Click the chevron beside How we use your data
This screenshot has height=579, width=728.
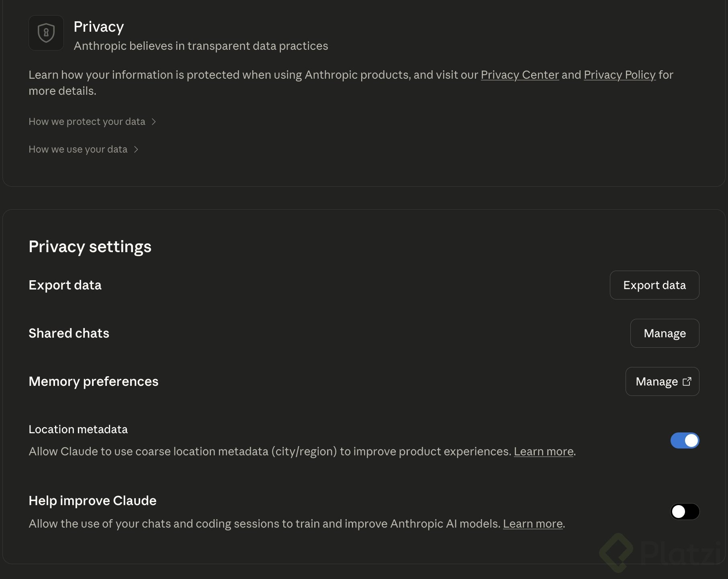136,149
